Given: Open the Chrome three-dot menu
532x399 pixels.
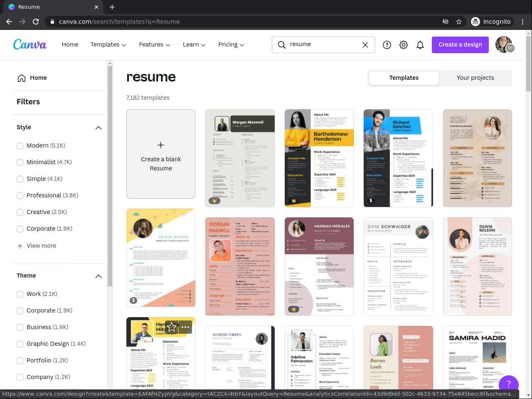Looking at the screenshot, I should click(x=523, y=22).
